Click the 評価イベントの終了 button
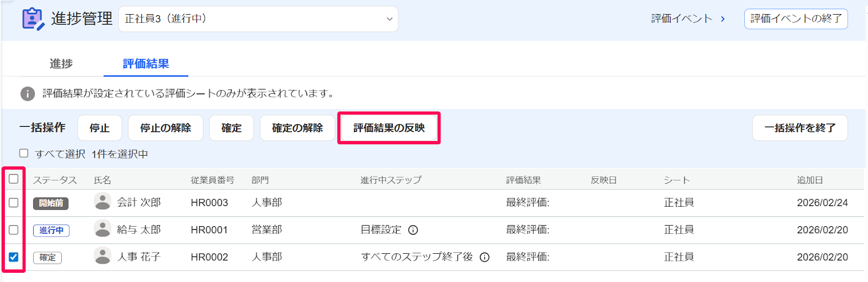The image size is (868, 282). click(796, 19)
